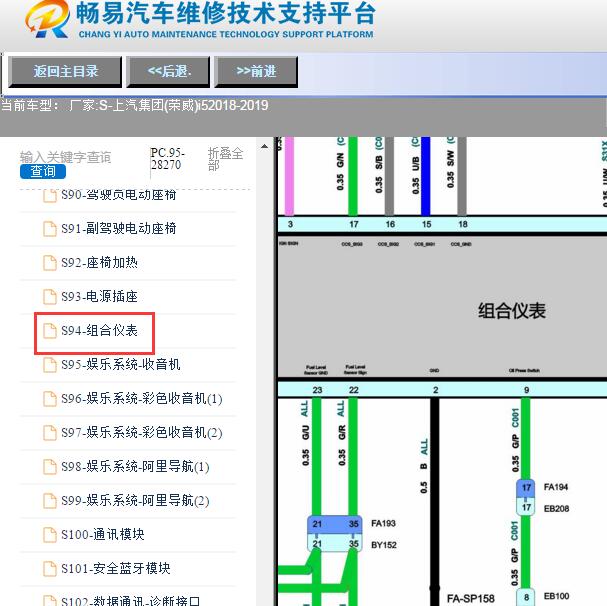
Task: Open S100-通讯模块 entry
Action: (103, 535)
